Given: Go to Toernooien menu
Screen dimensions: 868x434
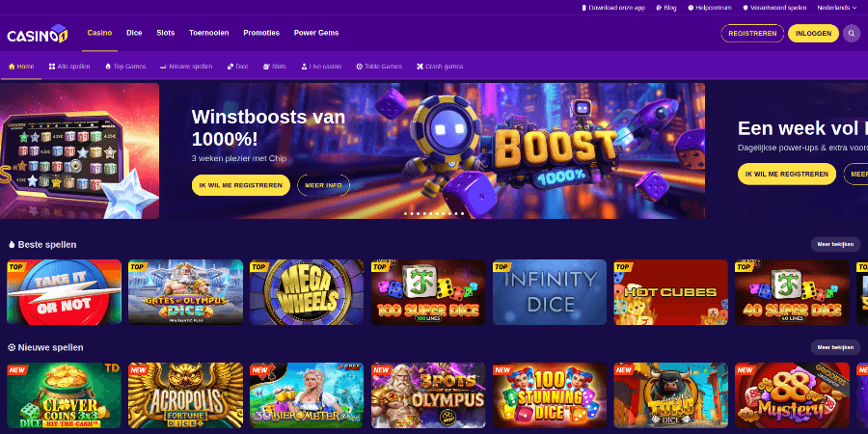Looking at the screenshot, I should [x=208, y=33].
